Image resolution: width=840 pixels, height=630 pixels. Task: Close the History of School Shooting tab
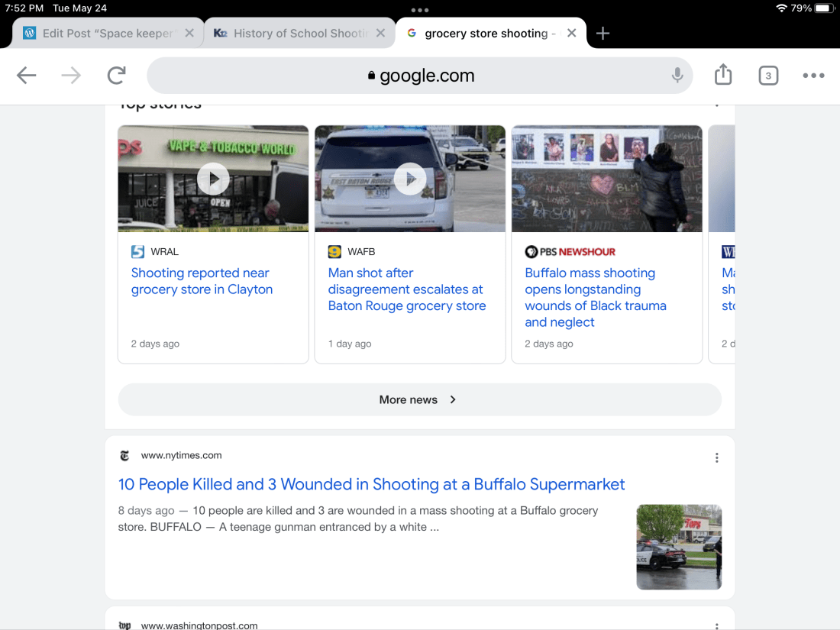point(380,34)
